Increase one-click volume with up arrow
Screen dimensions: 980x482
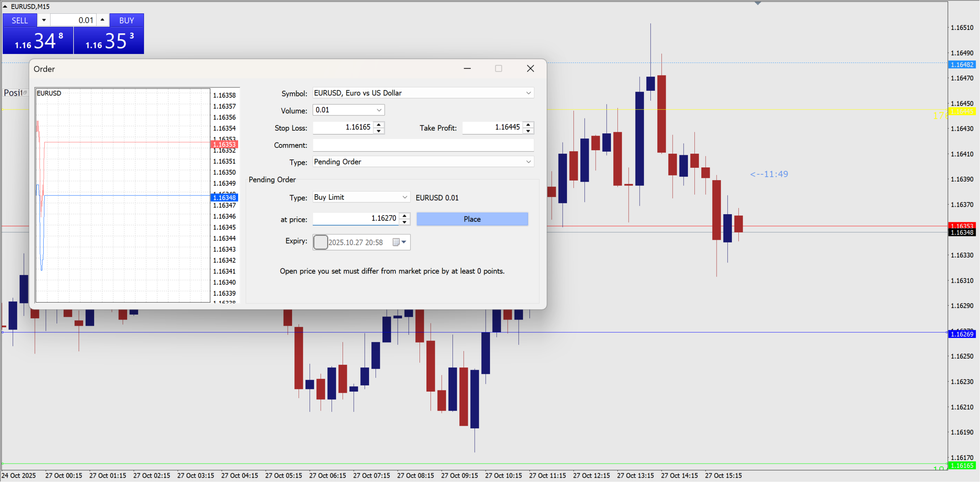tap(102, 20)
